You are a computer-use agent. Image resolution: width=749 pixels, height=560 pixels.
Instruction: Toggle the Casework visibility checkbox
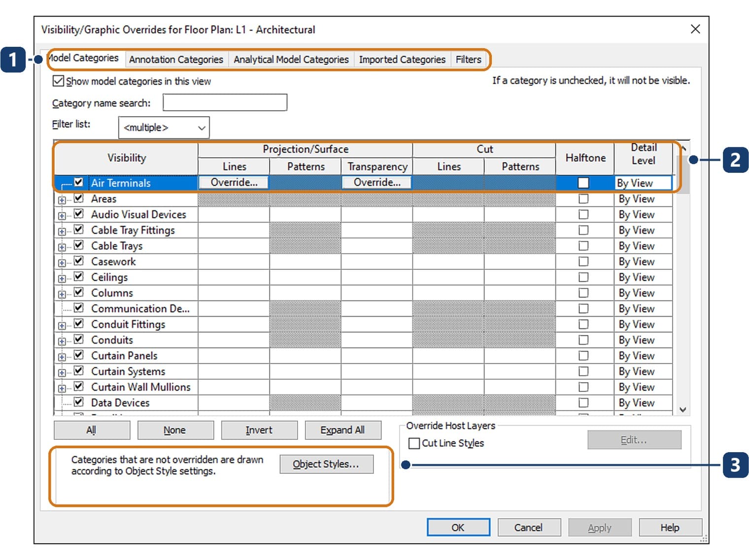point(78,261)
